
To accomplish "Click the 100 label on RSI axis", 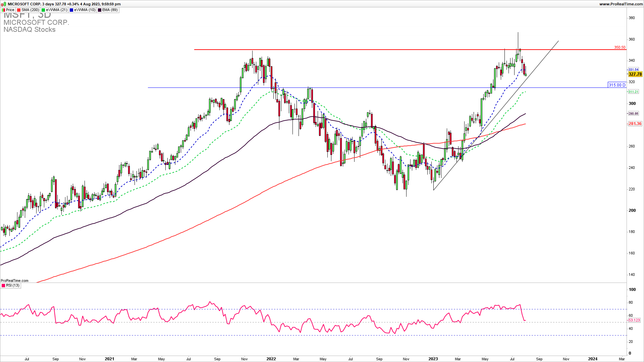I will click(632, 290).
